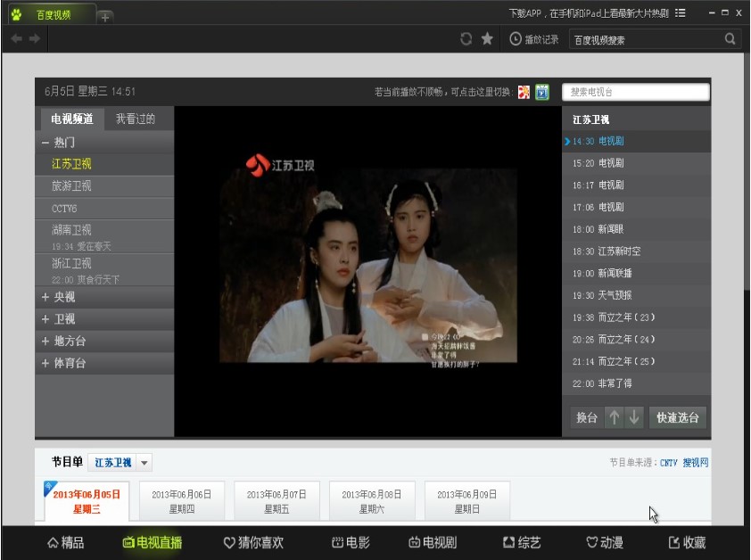This screenshot has width=751, height=560.
Task: Select date tab 2013年06月05日 星期三
Action: coord(87,501)
